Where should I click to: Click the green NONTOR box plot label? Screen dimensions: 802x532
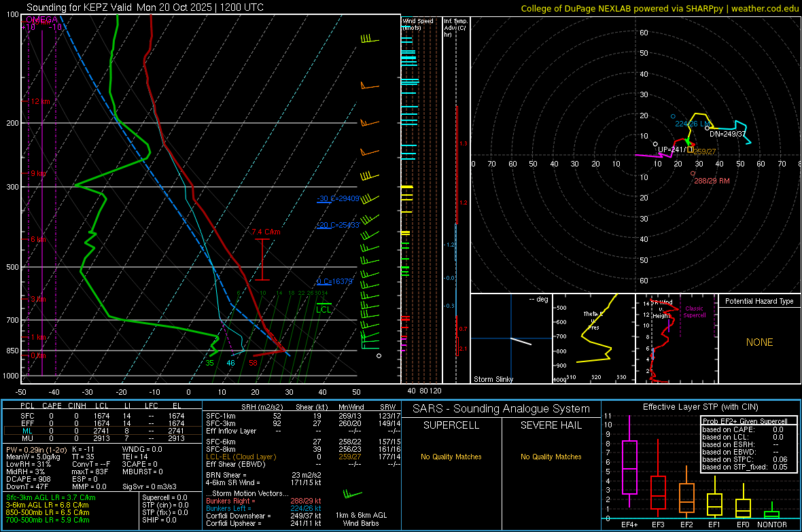772,525
